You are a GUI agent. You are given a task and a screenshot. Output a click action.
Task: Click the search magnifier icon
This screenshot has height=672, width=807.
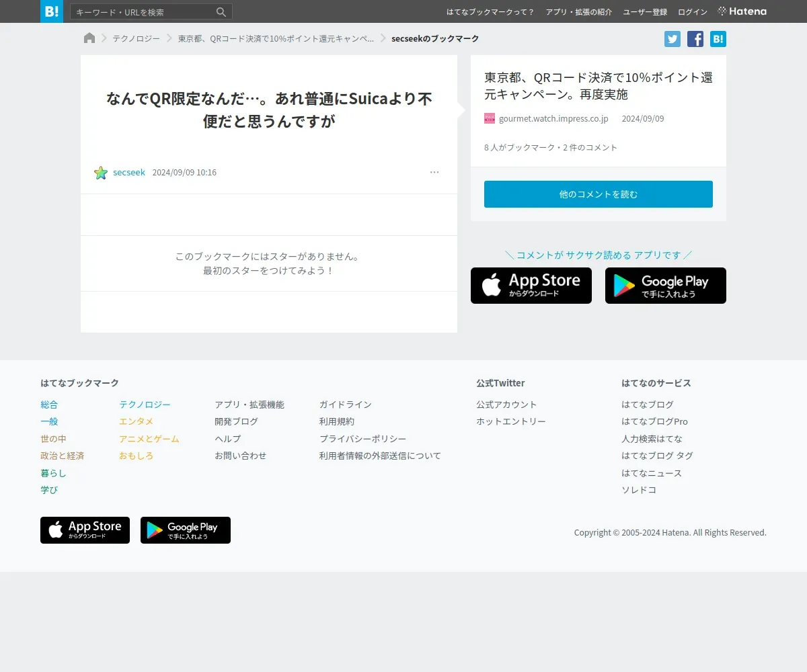click(x=221, y=12)
